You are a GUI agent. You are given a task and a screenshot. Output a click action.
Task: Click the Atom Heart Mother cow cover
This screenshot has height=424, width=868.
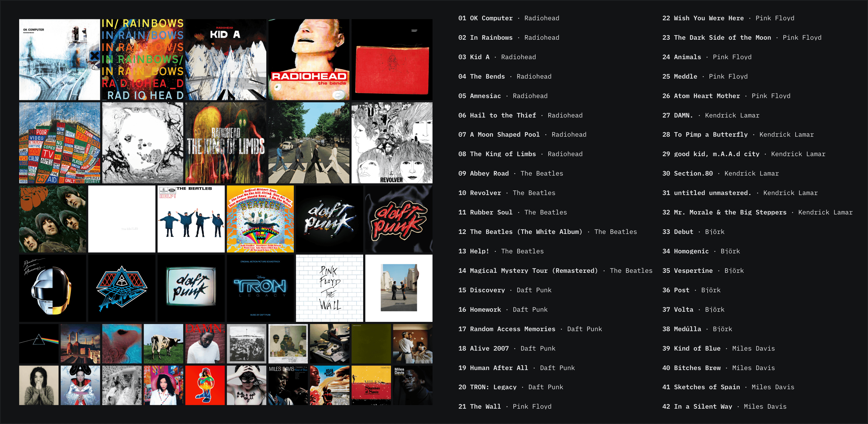tap(163, 344)
